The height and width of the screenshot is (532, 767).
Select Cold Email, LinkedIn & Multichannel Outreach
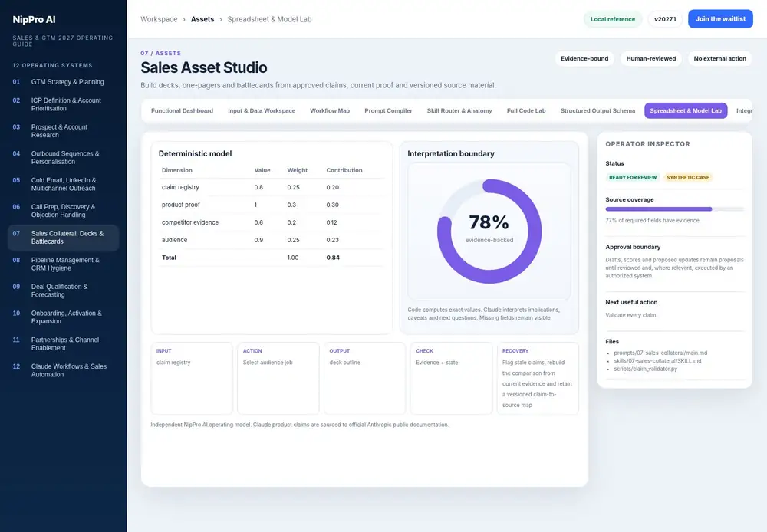(63, 184)
